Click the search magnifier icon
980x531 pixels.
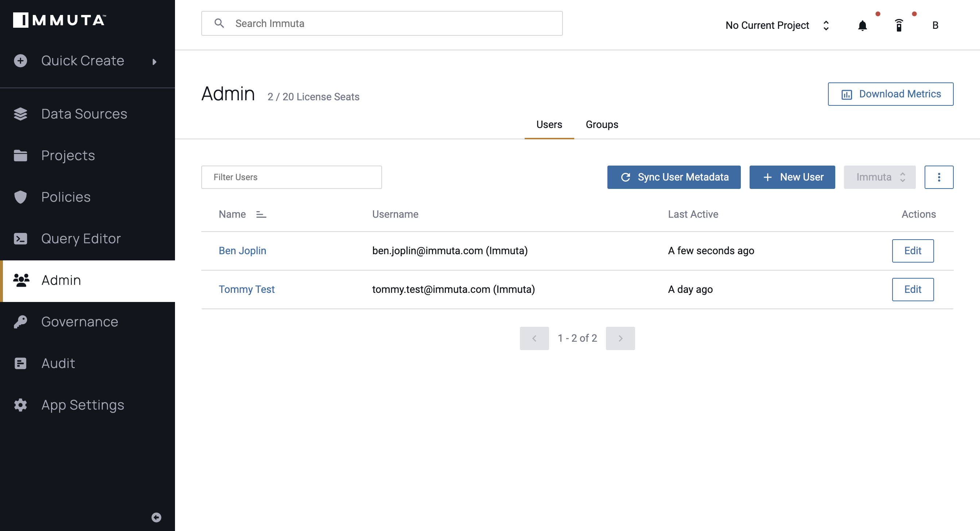219,23
